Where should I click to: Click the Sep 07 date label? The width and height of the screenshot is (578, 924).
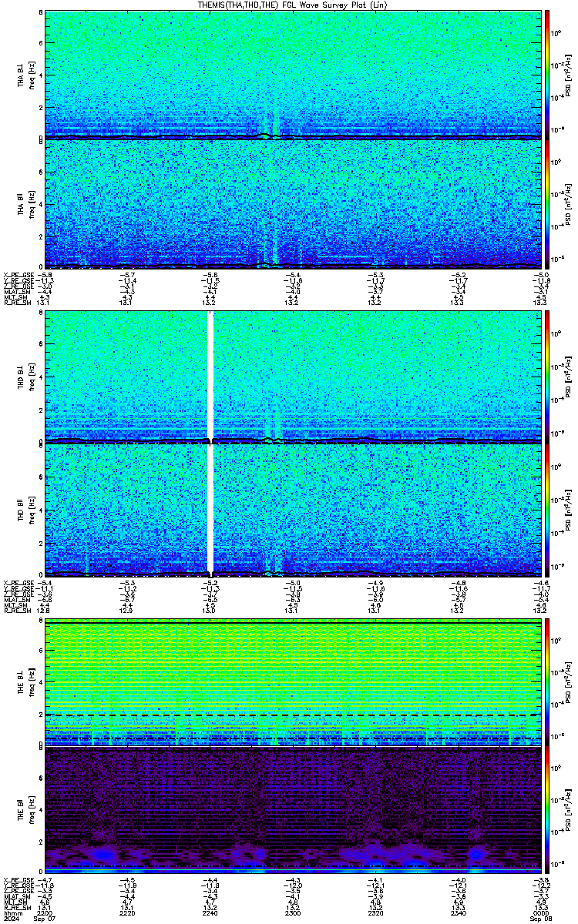point(45,919)
